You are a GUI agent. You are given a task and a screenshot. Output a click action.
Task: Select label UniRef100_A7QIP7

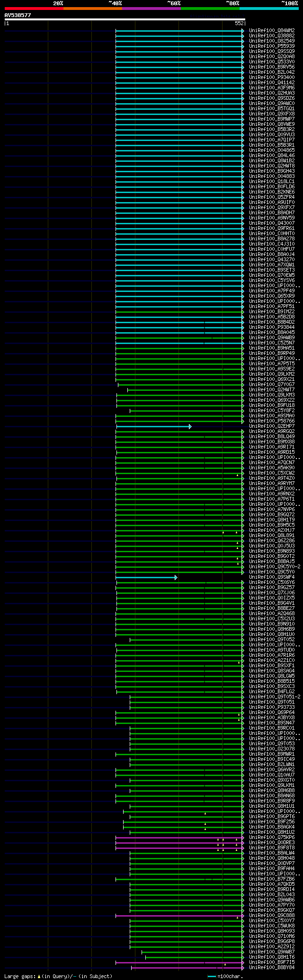pyautogui.click(x=272, y=140)
